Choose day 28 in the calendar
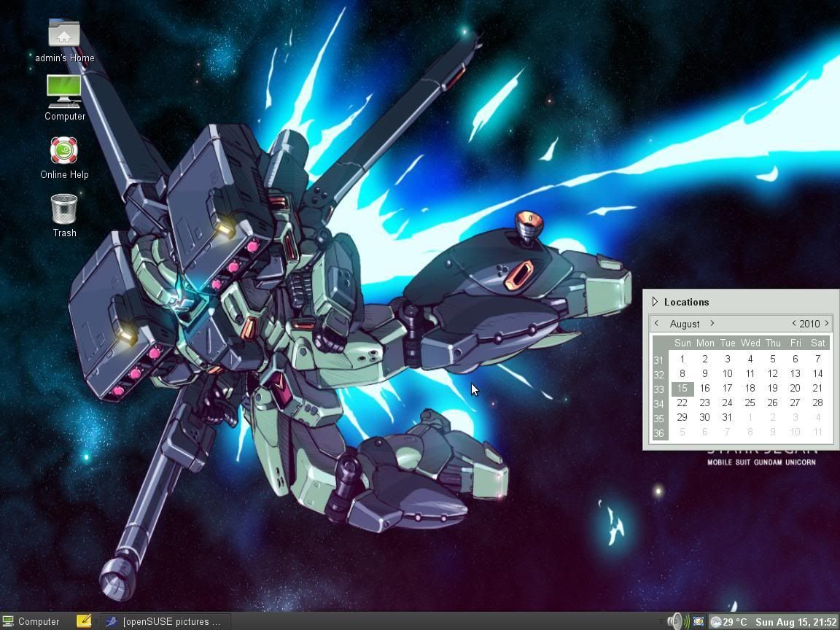 coord(817,402)
